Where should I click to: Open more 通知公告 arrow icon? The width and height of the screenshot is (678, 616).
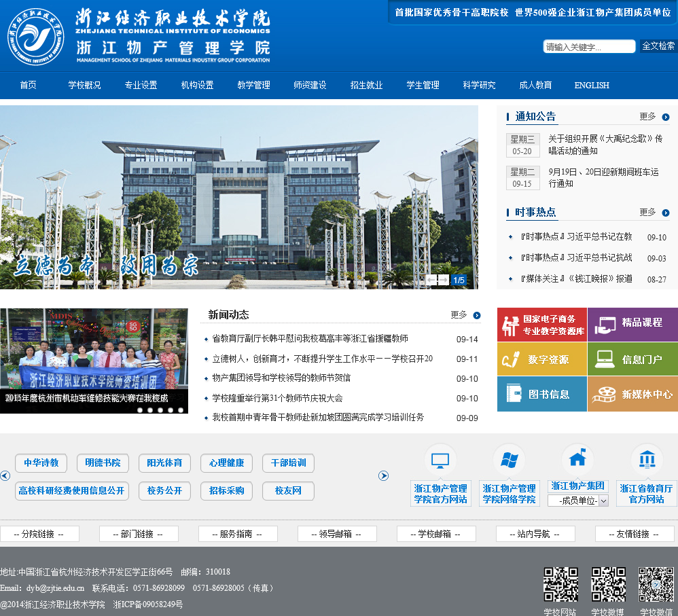[666, 117]
